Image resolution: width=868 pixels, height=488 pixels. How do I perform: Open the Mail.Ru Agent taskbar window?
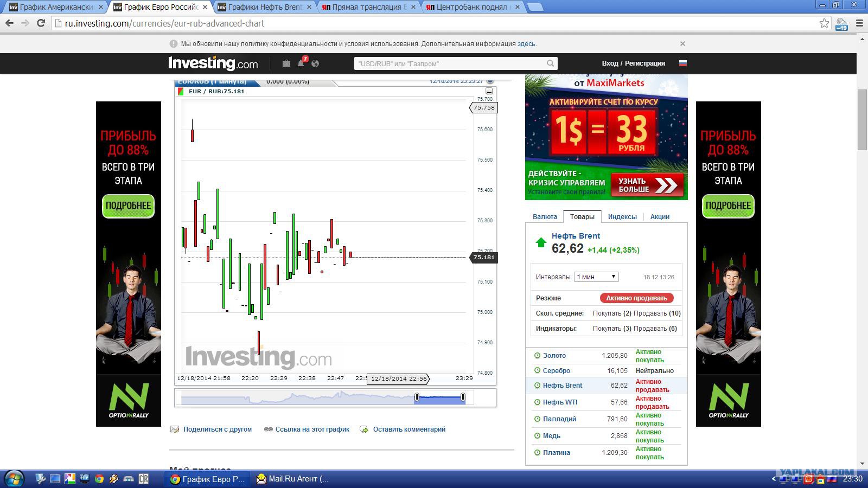(x=292, y=479)
